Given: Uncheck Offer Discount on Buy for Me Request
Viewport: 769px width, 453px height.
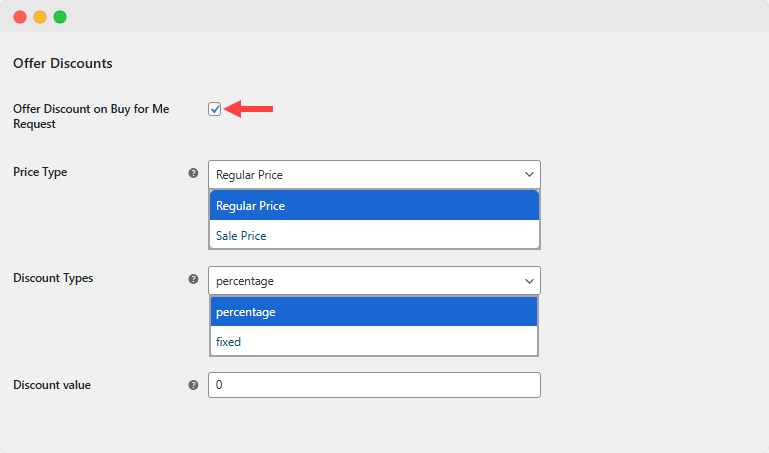Looking at the screenshot, I should click(214, 109).
